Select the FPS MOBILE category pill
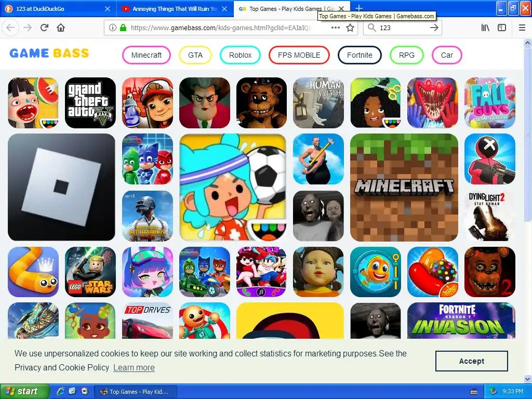Viewport: 532px width, 399px height. (x=299, y=55)
